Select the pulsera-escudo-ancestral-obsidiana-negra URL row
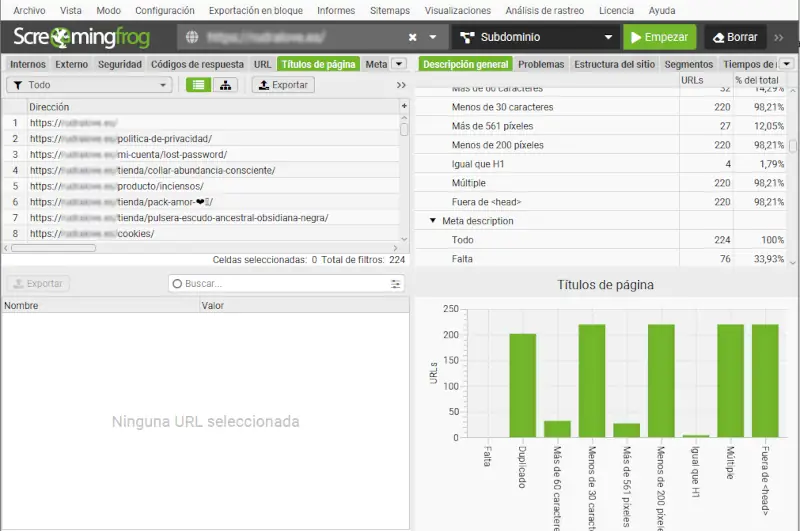Image resolution: width=800 pixels, height=531 pixels. point(202,218)
